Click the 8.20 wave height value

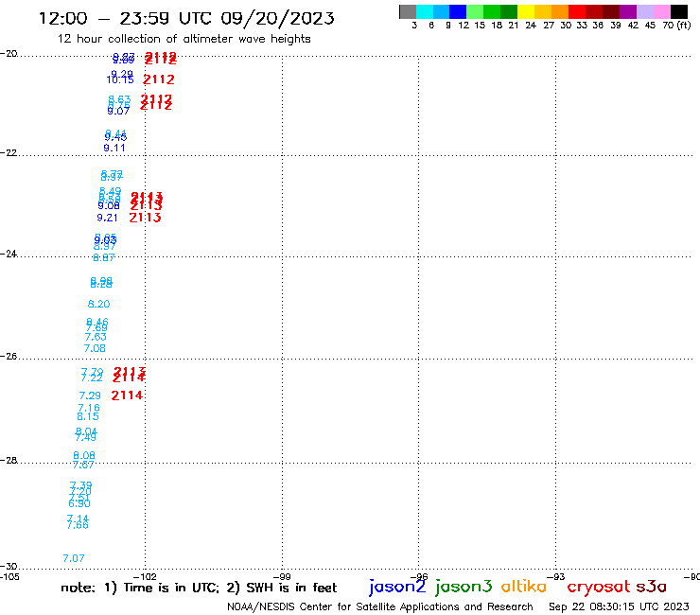(98, 304)
